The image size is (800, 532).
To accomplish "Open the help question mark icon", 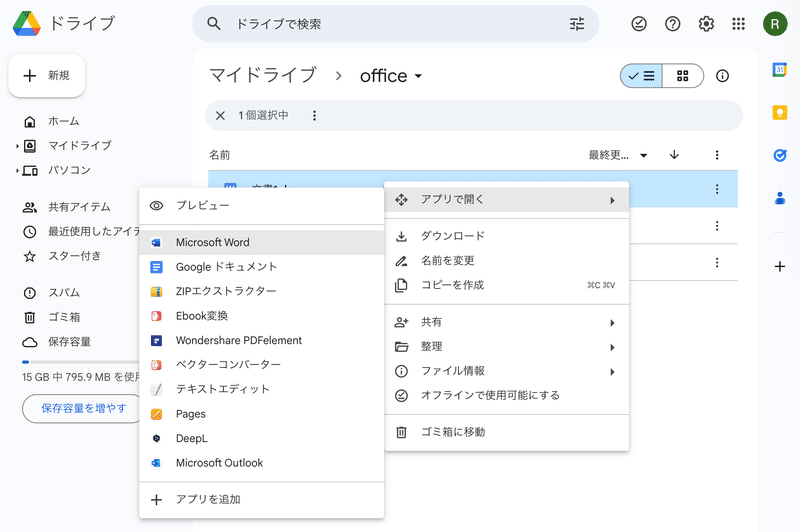I will click(x=673, y=24).
